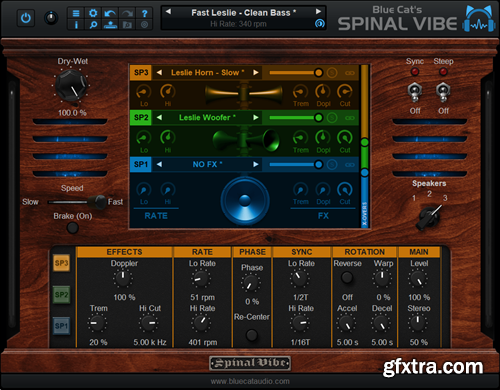Switch to SP1 tab in bottom panel
Screen dimensions: 500x390
point(61,326)
